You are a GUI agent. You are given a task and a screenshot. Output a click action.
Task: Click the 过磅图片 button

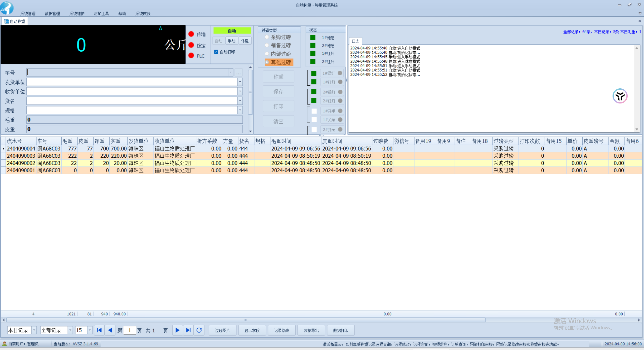pyautogui.click(x=222, y=330)
